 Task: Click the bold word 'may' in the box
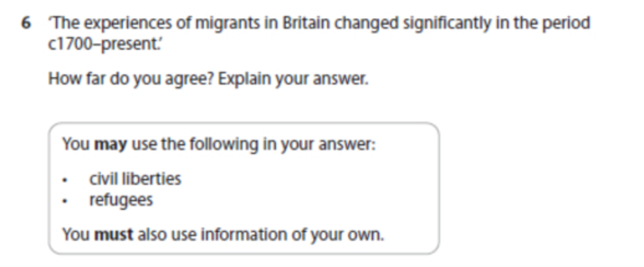[111, 145]
